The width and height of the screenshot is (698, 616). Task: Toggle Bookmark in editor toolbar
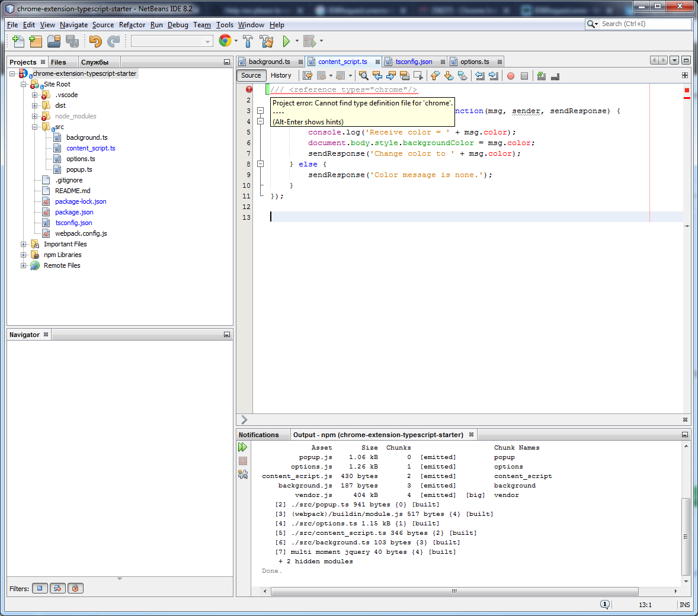click(x=463, y=76)
